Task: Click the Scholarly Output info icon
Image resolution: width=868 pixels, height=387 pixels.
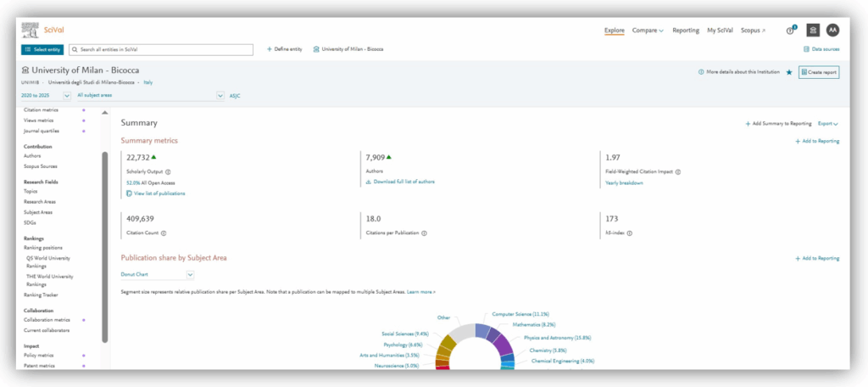Action: coord(168,172)
